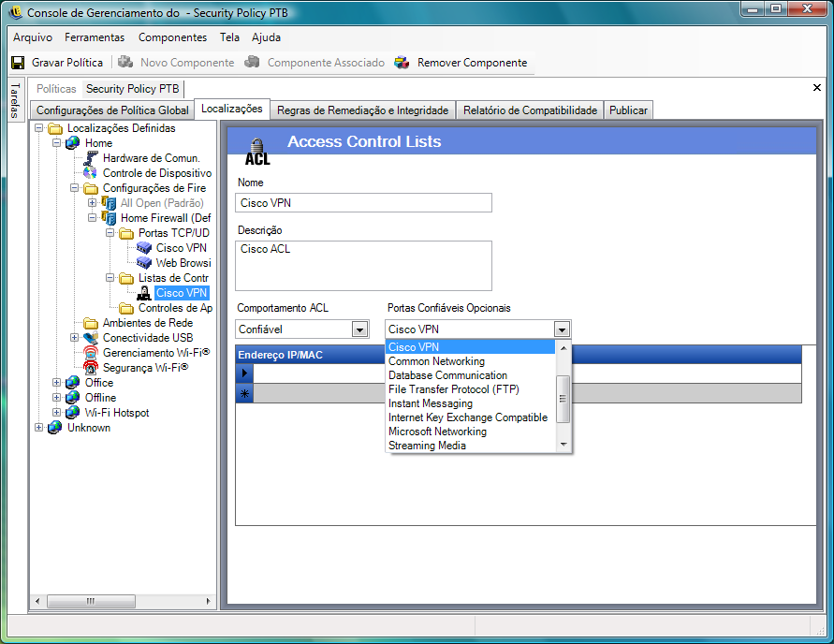Open the Ferramentas menu
Screen dimensions: 834x644
pyautogui.click(x=95, y=37)
